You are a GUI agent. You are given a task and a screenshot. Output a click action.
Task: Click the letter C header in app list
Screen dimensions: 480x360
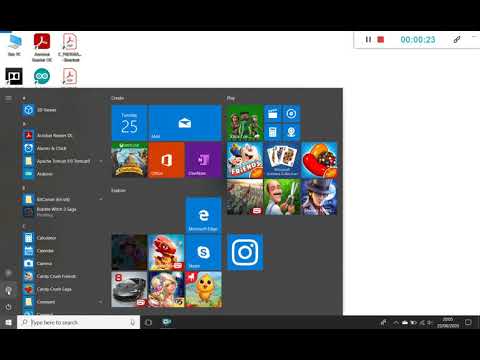24,226
